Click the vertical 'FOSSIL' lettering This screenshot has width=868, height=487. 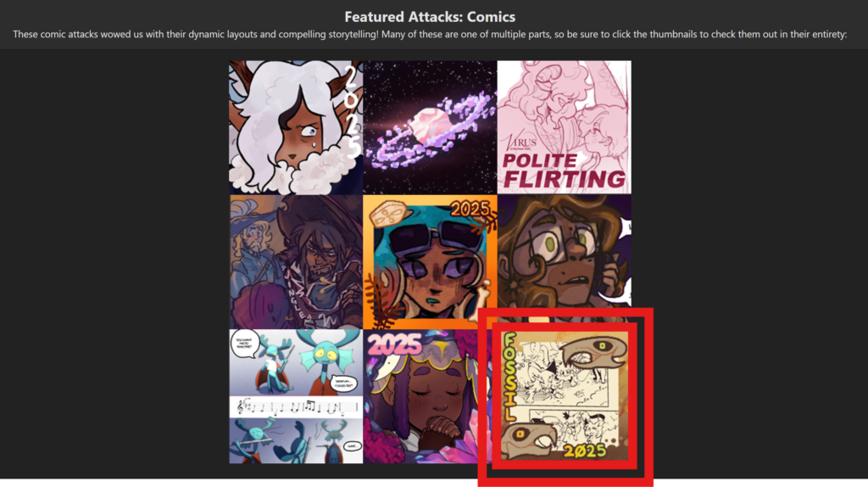[x=509, y=377]
